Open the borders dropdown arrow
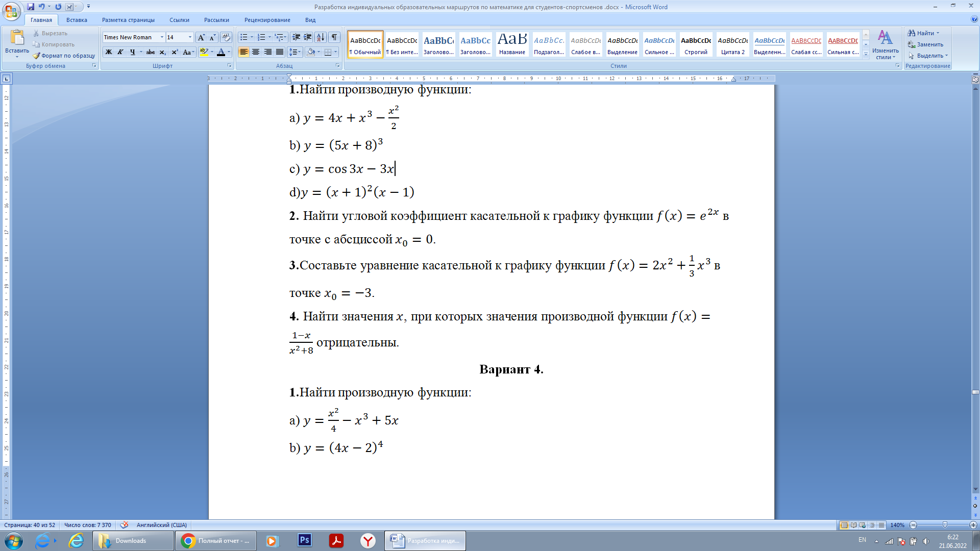The width and height of the screenshot is (980, 551). click(x=335, y=52)
